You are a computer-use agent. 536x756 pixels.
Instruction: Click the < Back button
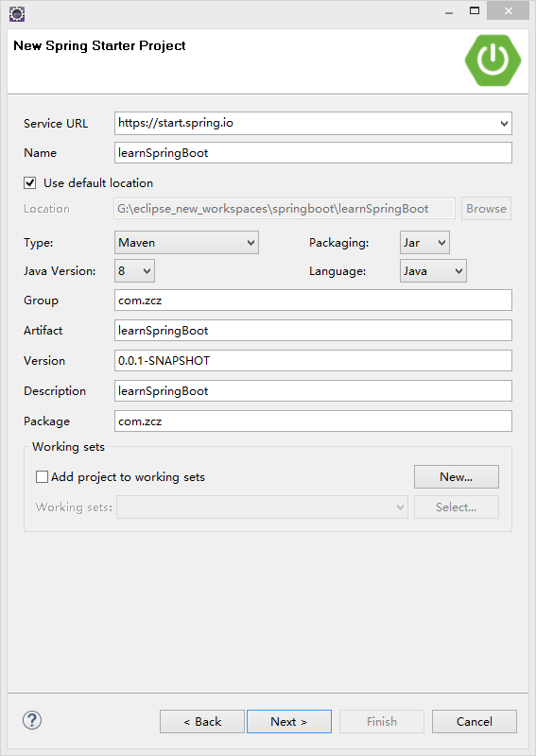[202, 721]
